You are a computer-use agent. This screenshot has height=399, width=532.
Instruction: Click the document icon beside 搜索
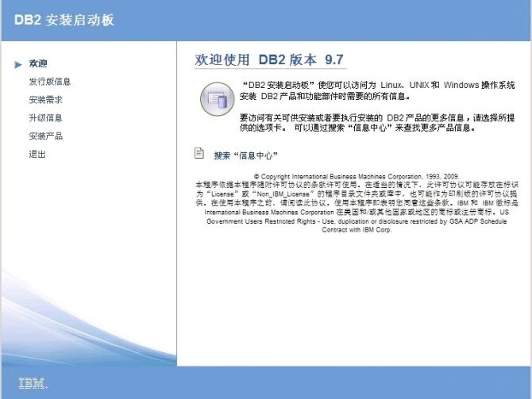click(x=199, y=153)
